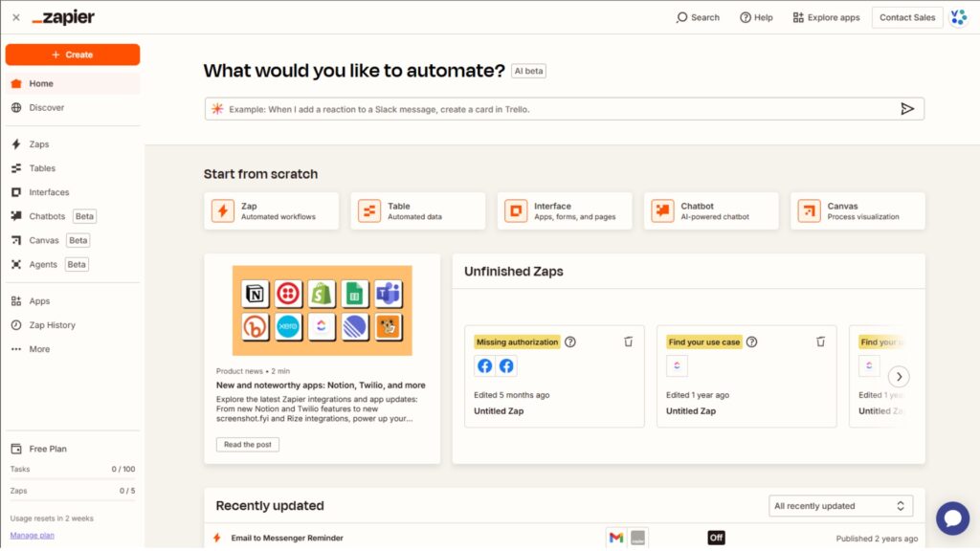
Task: Open the chat support bubble icon
Action: click(x=952, y=518)
